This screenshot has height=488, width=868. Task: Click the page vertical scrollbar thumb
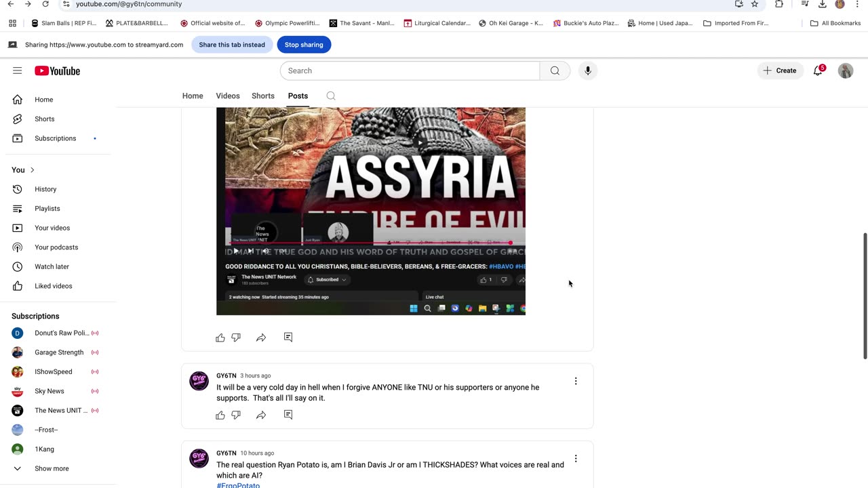(x=865, y=296)
